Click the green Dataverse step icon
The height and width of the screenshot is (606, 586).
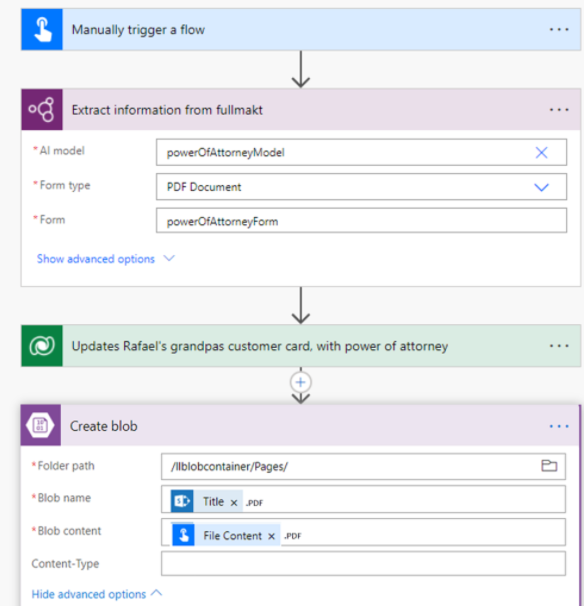coord(42,346)
